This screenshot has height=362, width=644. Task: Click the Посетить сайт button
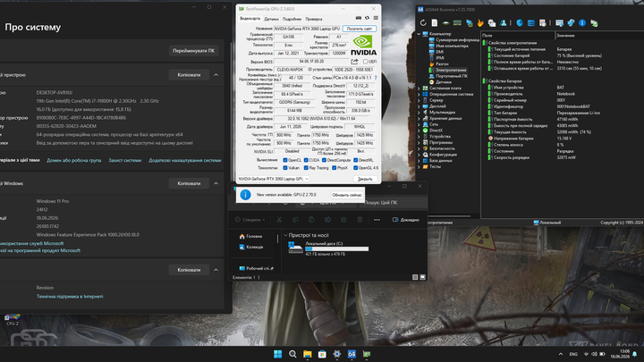tap(360, 29)
